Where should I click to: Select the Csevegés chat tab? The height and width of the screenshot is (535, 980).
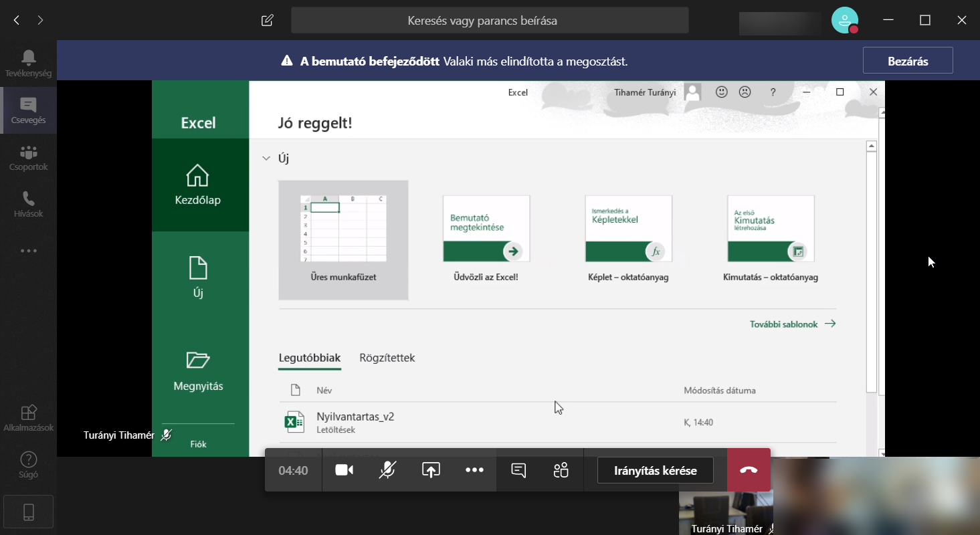tap(28, 110)
